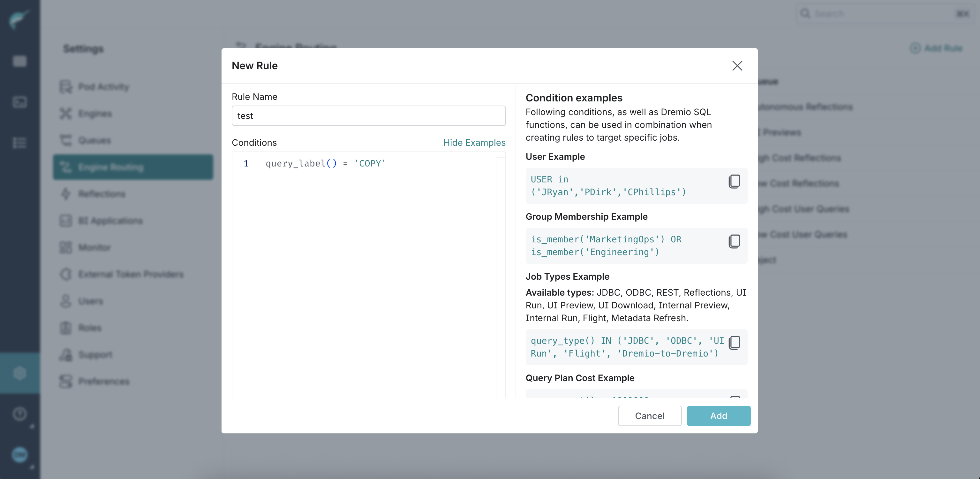
Task: Copy the Group Membership Example snippet
Action: point(734,241)
